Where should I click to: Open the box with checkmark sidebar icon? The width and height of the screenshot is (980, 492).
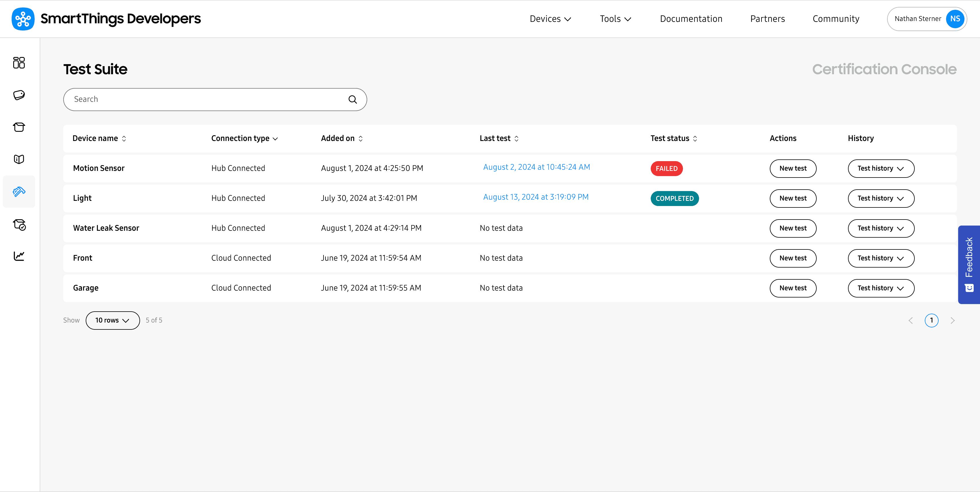pos(19,224)
